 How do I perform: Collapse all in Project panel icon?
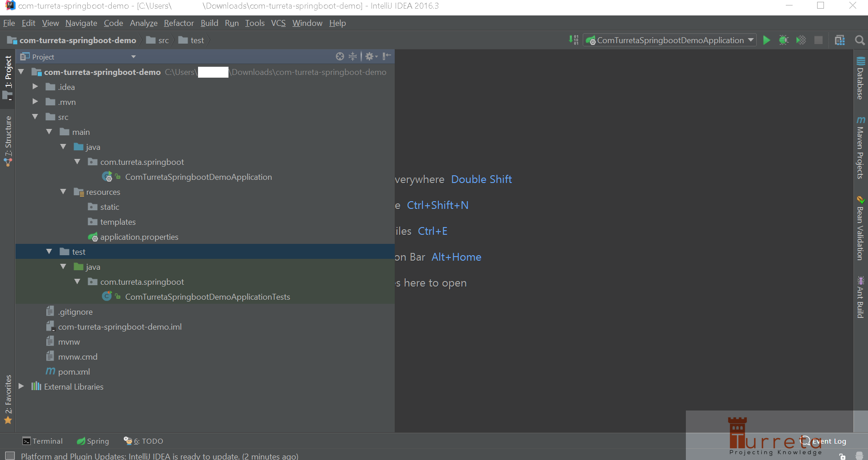tap(353, 56)
